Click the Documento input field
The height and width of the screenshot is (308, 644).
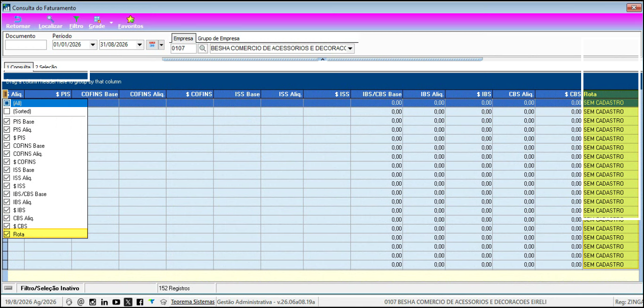26,45
